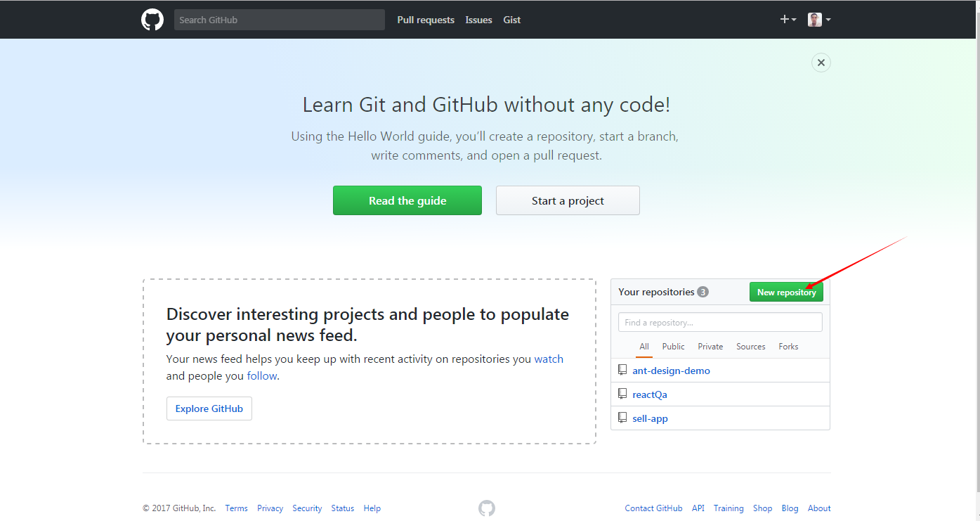The width and height of the screenshot is (980, 521).
Task: Open Issues in top navigation
Action: point(478,20)
